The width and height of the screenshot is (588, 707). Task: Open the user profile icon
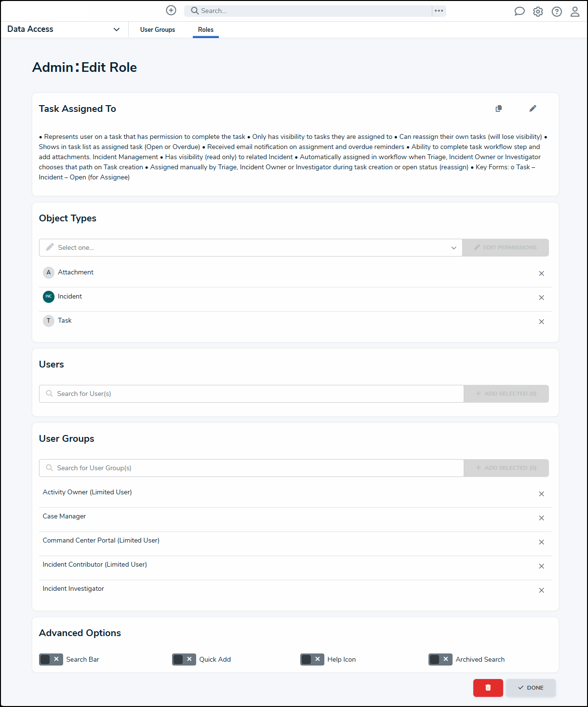coord(575,12)
